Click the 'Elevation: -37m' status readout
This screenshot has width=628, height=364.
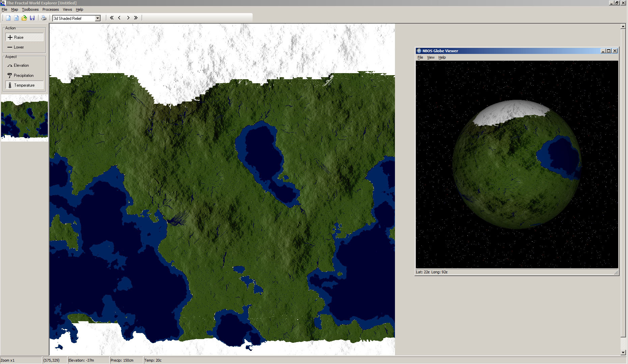(x=81, y=360)
